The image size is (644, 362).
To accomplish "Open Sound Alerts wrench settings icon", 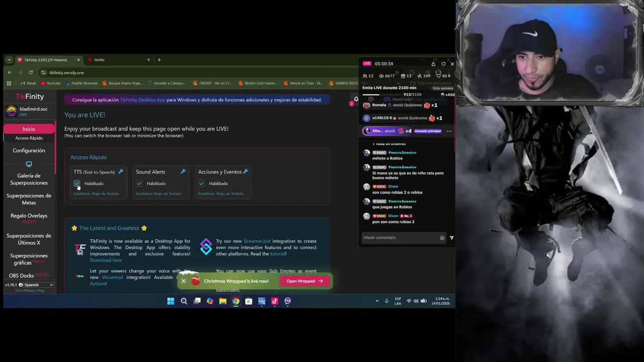I will tap(183, 171).
